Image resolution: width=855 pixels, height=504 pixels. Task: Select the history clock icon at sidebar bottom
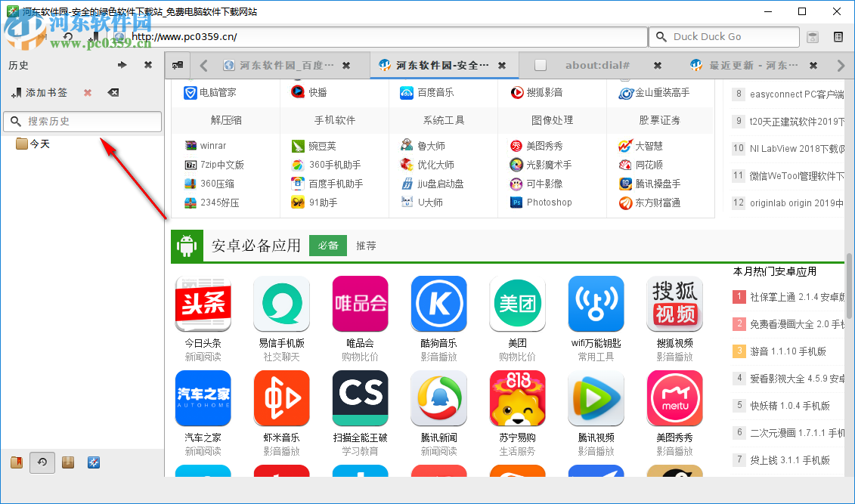(x=42, y=462)
